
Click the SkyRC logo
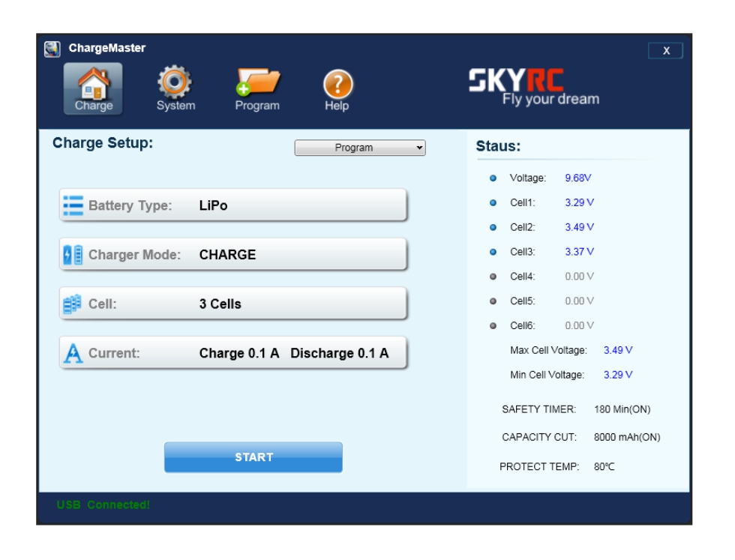(x=532, y=88)
